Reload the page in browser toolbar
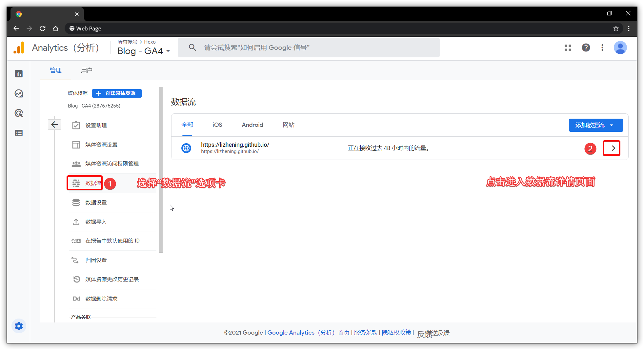 (43, 29)
